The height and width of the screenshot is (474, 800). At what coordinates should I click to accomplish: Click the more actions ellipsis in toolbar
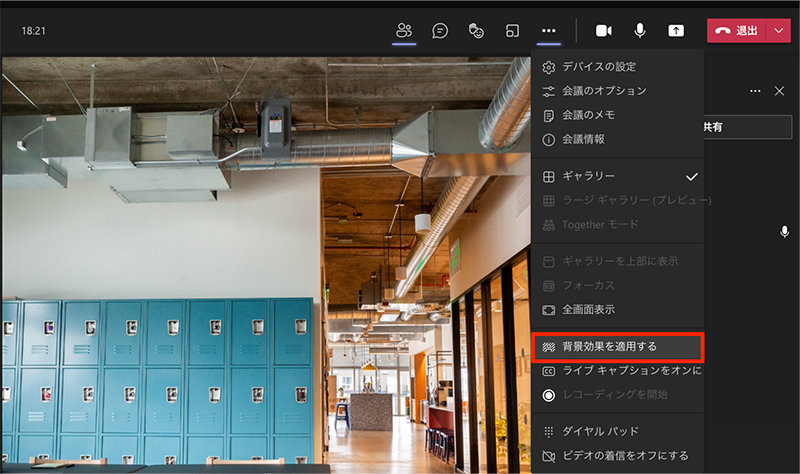(x=548, y=31)
